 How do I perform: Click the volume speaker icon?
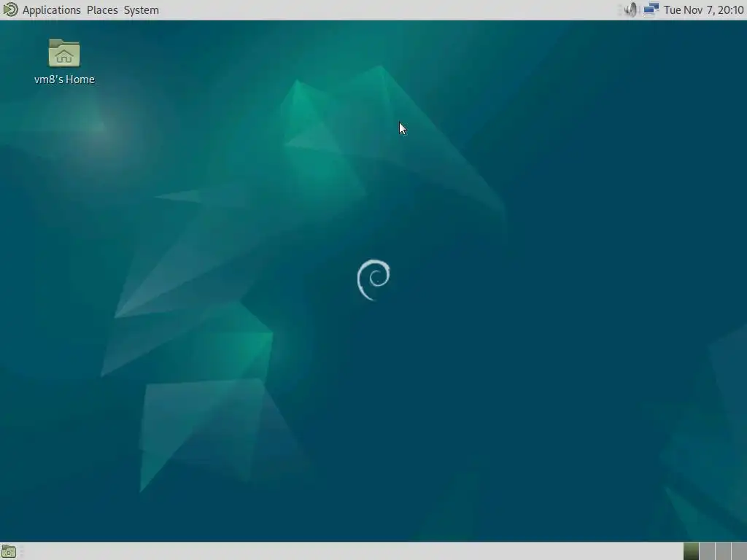630,9
